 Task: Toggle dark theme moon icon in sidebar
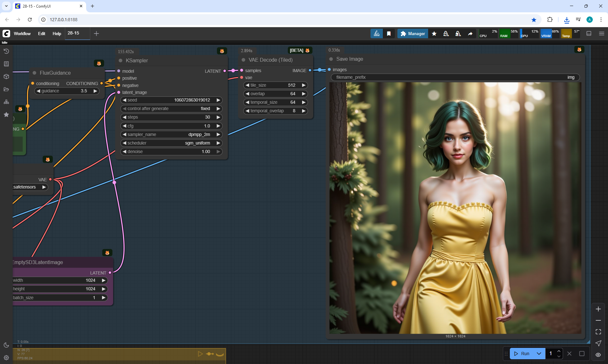pyautogui.click(x=6, y=345)
